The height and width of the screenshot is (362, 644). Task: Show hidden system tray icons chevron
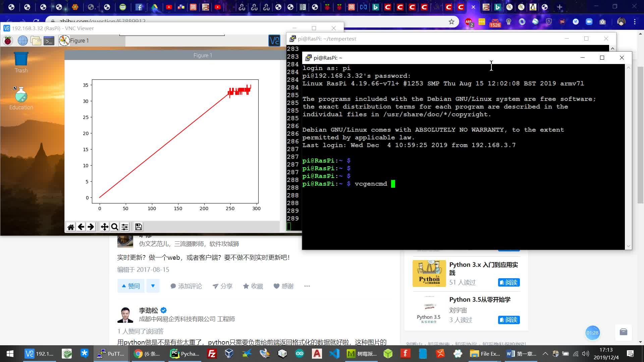pos(545,354)
